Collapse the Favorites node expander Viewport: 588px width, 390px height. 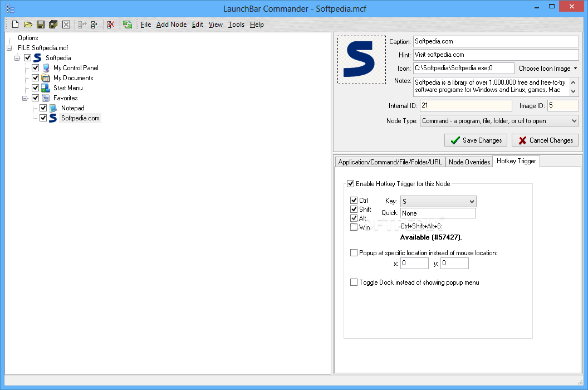(x=25, y=98)
